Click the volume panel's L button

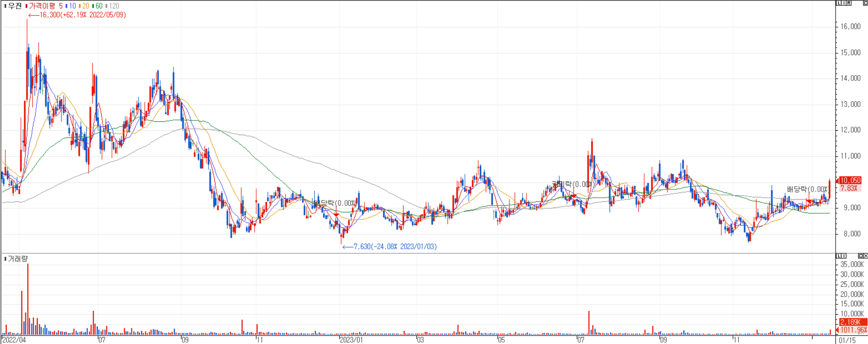pyautogui.click(x=839, y=256)
